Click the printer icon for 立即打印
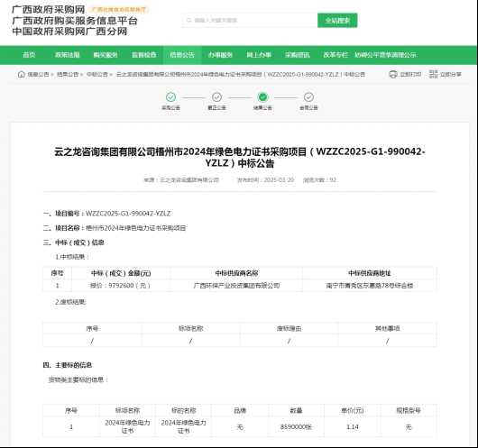478x448 pixels. 393,74
